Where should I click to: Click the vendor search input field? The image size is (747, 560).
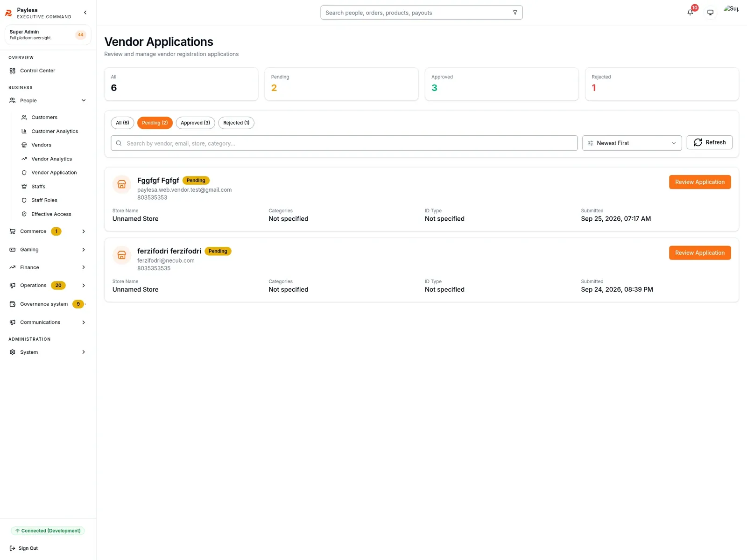(344, 143)
